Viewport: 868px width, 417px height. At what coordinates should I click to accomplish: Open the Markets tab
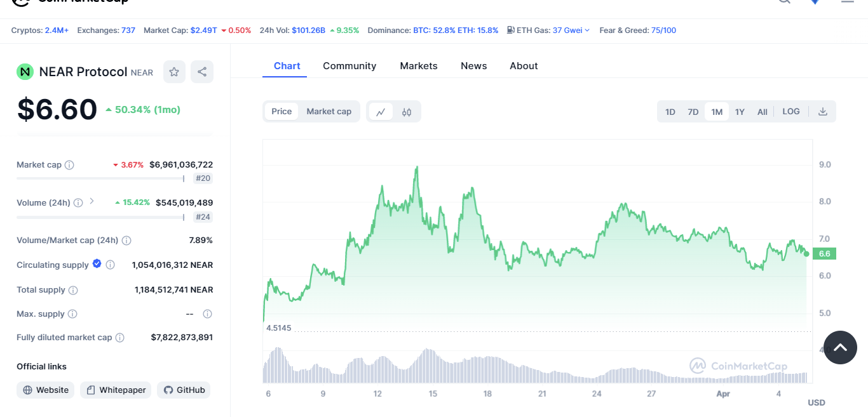coord(419,66)
